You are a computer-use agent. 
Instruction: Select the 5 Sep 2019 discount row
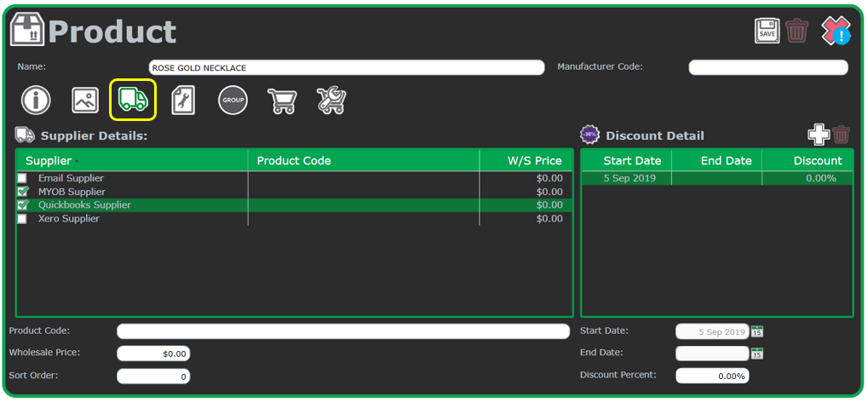point(717,178)
